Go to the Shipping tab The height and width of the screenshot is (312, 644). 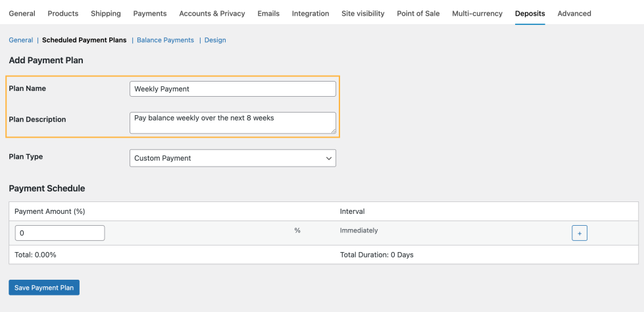tap(106, 13)
